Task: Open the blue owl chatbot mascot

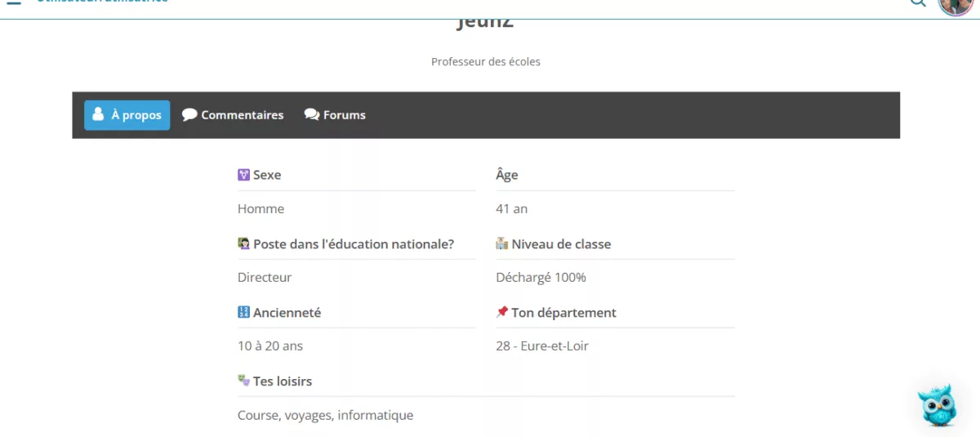Action: [936, 405]
